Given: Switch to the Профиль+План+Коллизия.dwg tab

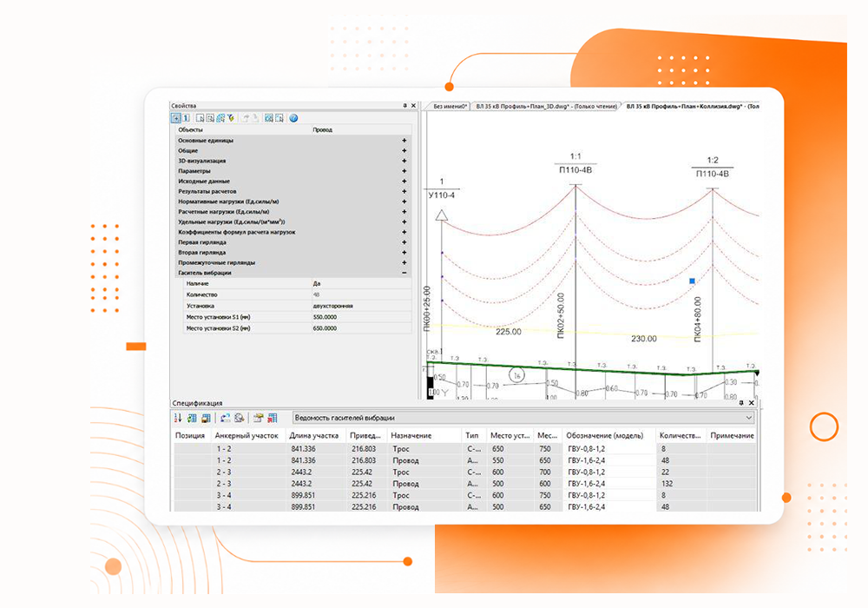Looking at the screenshot, I should [692, 106].
